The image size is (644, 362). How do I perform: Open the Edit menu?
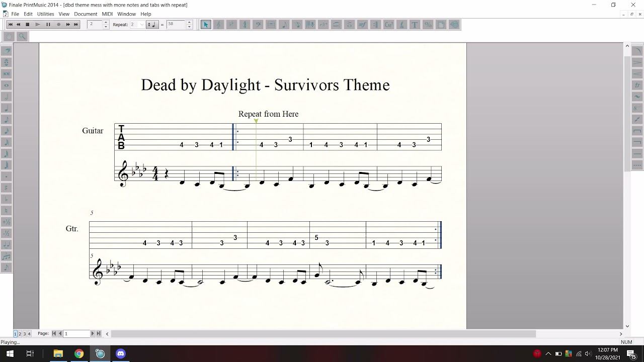[28, 14]
